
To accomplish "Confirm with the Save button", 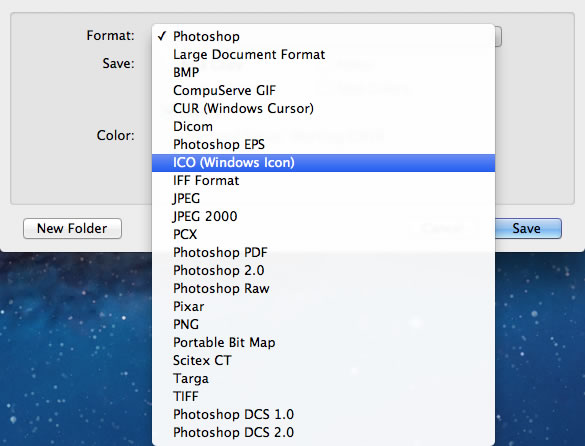I will [528, 228].
